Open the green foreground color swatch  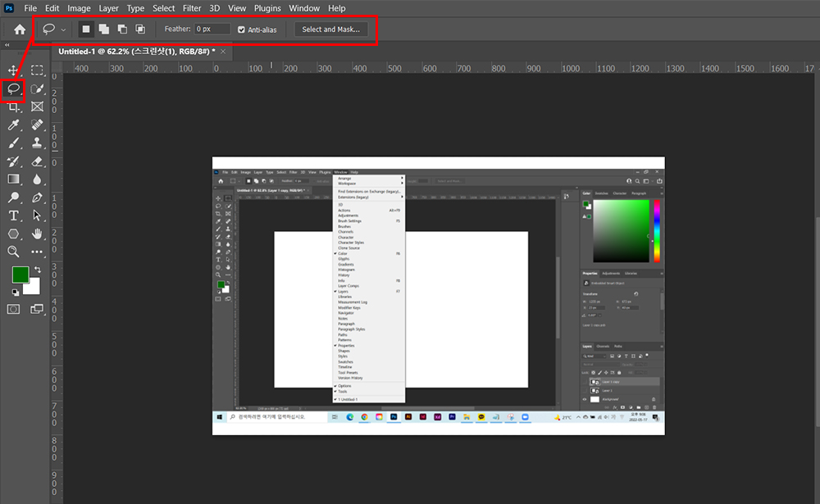pyautogui.click(x=20, y=275)
